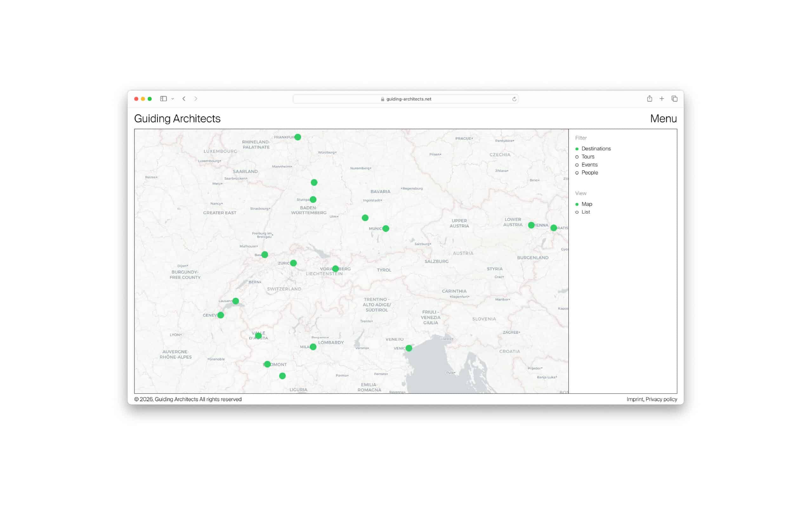Select the Tours filter option
Viewport: 812px width, 507px height.
click(587, 157)
